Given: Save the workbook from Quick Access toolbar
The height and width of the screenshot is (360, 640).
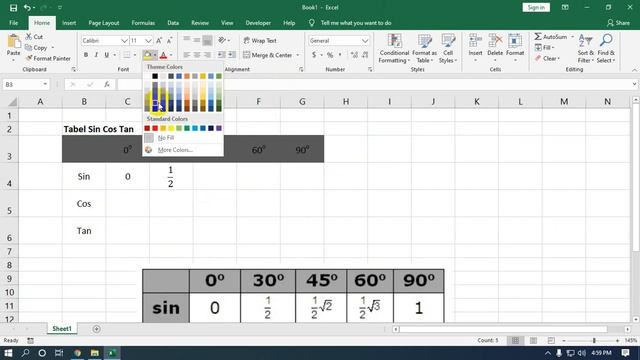Looking at the screenshot, I should [x=13, y=7].
